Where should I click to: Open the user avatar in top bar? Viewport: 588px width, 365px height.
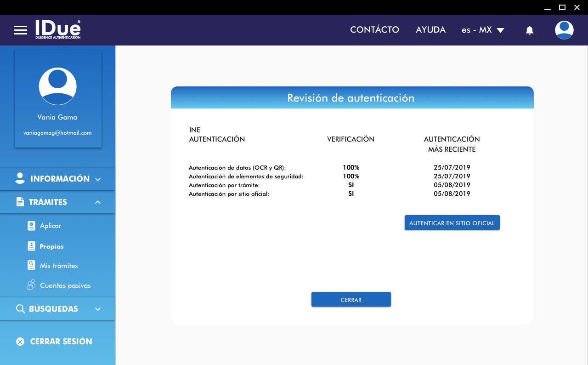(564, 30)
